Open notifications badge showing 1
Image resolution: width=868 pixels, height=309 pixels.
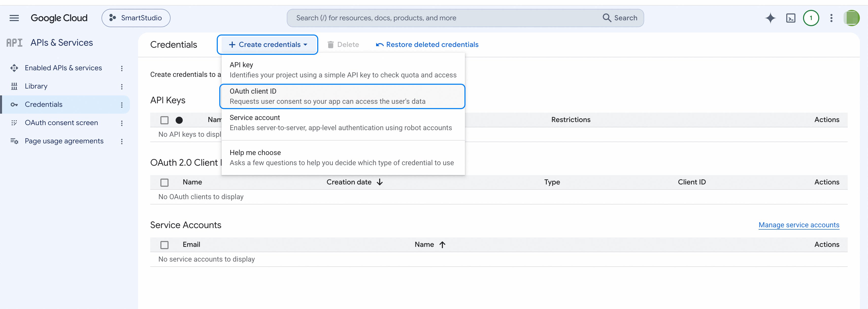(x=811, y=18)
